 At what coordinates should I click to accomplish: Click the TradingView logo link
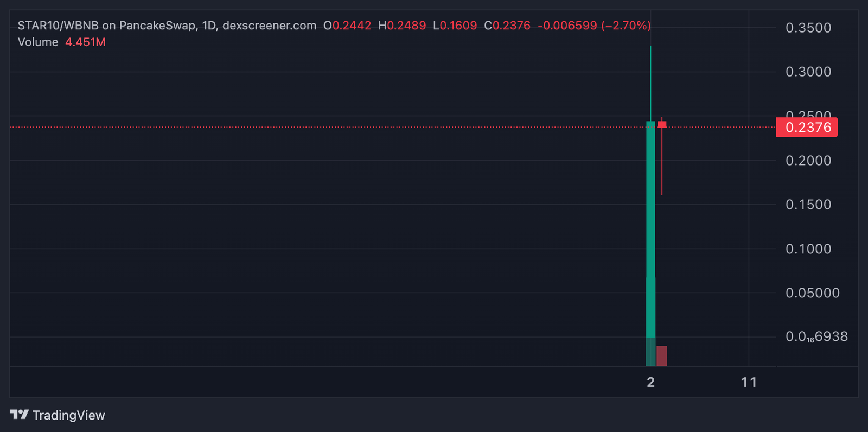pyautogui.click(x=58, y=415)
